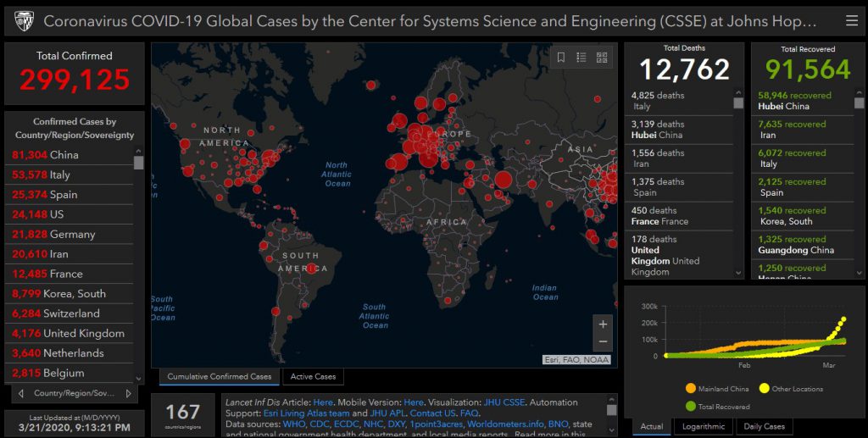
Task: Toggle Mainland China legend series
Action: 717,389
